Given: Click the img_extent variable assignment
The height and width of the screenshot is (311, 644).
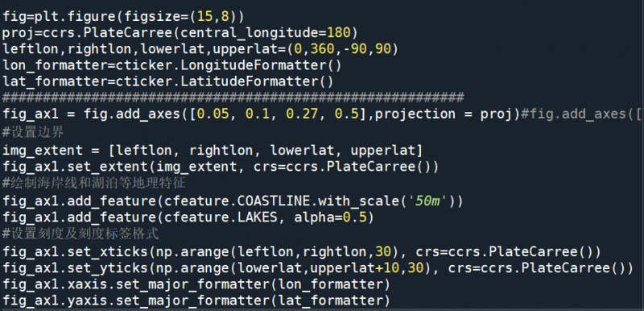Looking at the screenshot, I should pos(213,151).
